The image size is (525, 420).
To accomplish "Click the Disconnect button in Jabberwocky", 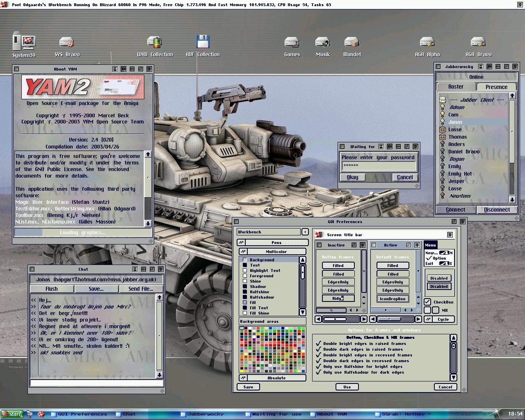I will tap(496, 210).
